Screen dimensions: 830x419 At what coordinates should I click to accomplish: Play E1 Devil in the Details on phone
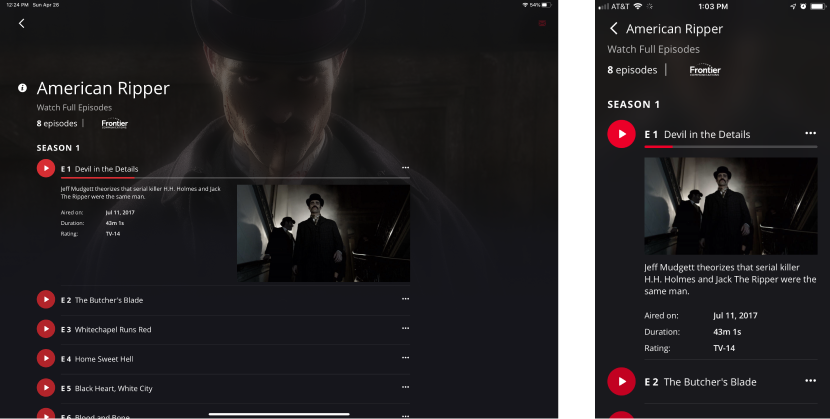(621, 134)
